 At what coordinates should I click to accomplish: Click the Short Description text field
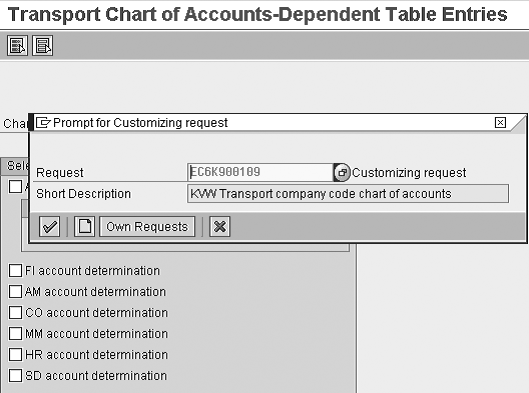coord(348,194)
